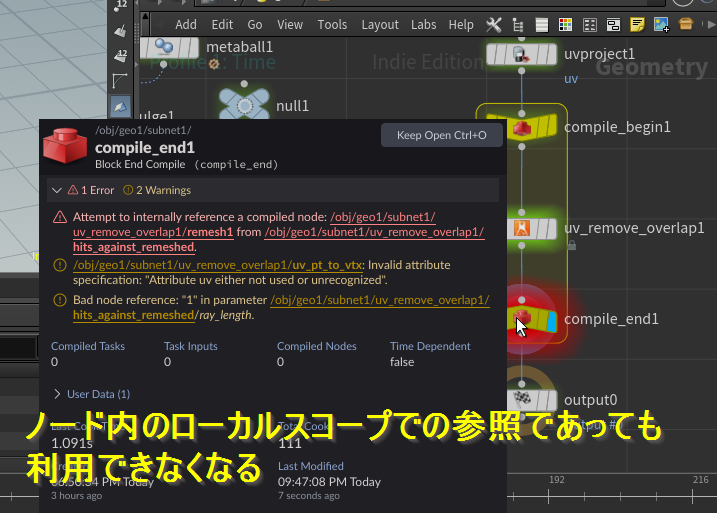This screenshot has height=513, width=717.
Task: Click the 2 Warnings indicator
Action: point(157,190)
